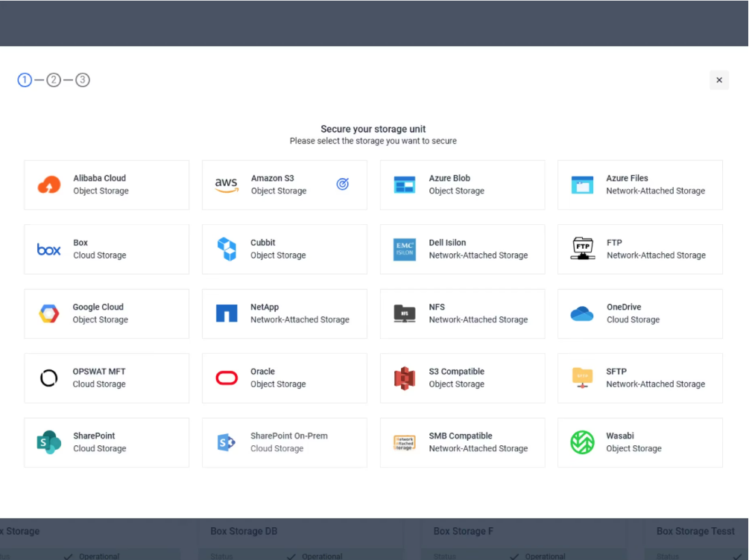Select the Amazon S3 Object Storage card
Image resolution: width=749 pixels, height=560 pixels.
(x=284, y=184)
